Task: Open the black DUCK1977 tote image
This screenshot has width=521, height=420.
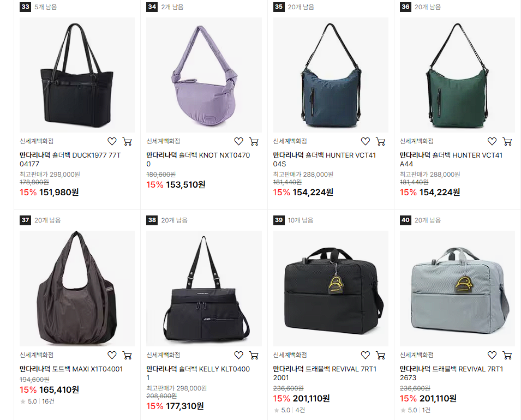Action: point(77,75)
